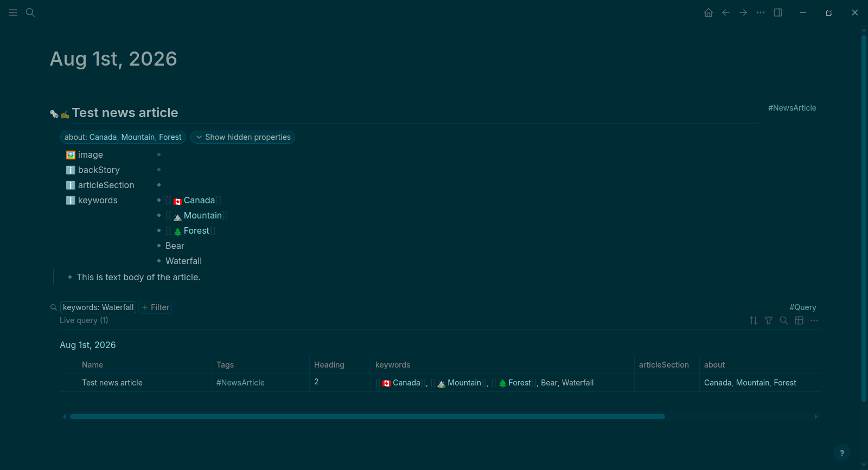
Task: Click the Tags column header
Action: [x=225, y=365]
